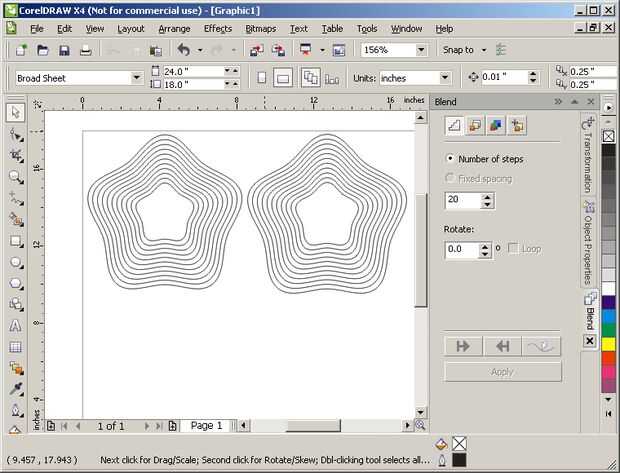
Task: Click the Print icon in the toolbar
Action: 85,50
